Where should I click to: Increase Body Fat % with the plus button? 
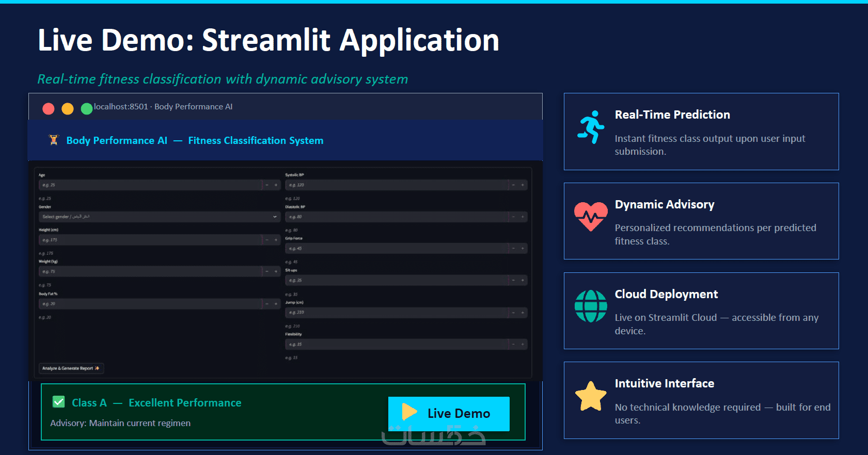click(x=276, y=304)
